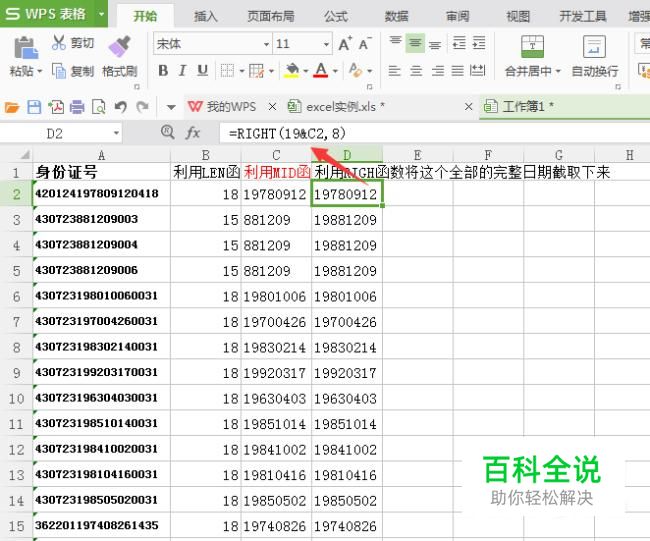Switch to 插入 ribbon tab
This screenshot has width=650, height=541.
(206, 16)
